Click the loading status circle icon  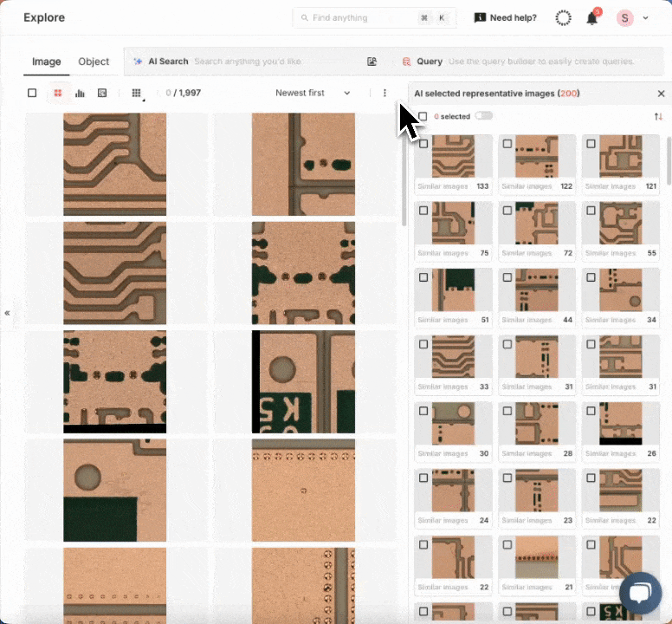[564, 18]
